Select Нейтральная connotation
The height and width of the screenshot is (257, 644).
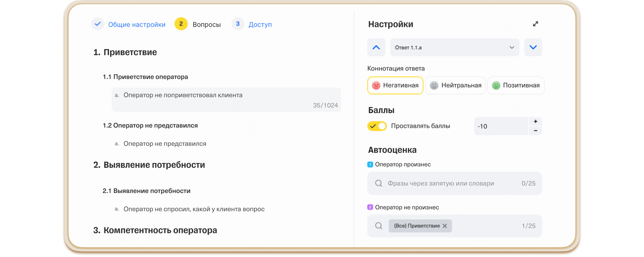tap(455, 86)
